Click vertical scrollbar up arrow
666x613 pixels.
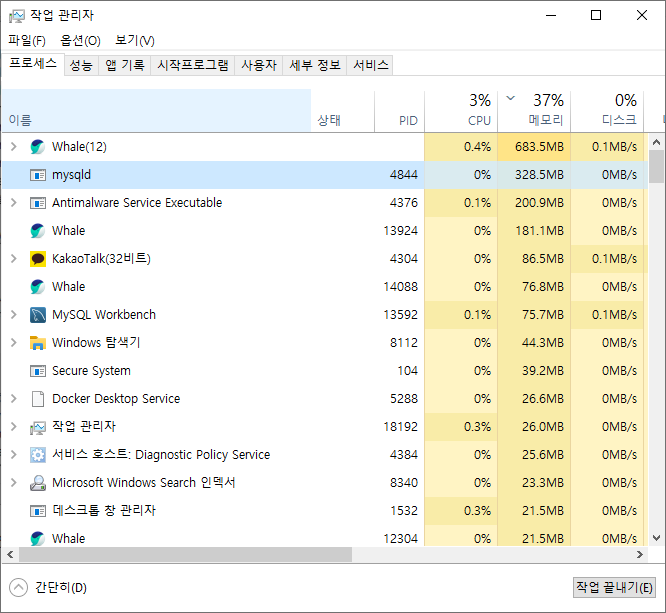coord(656,142)
